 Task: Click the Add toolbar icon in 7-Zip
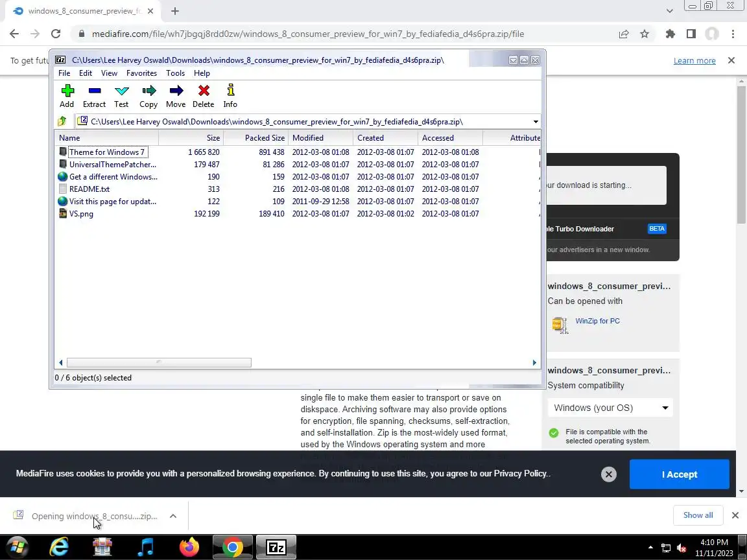click(67, 96)
